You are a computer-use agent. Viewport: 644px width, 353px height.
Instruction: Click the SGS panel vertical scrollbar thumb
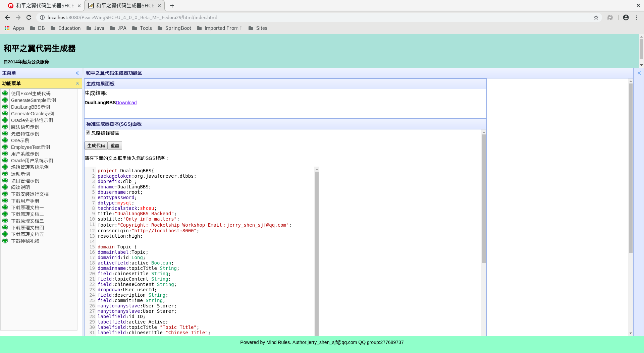pyautogui.click(x=484, y=198)
